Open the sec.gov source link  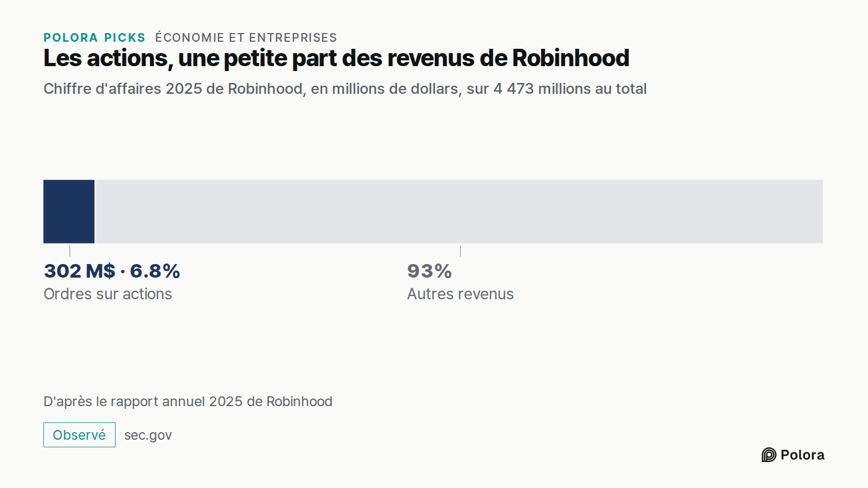[x=148, y=435]
